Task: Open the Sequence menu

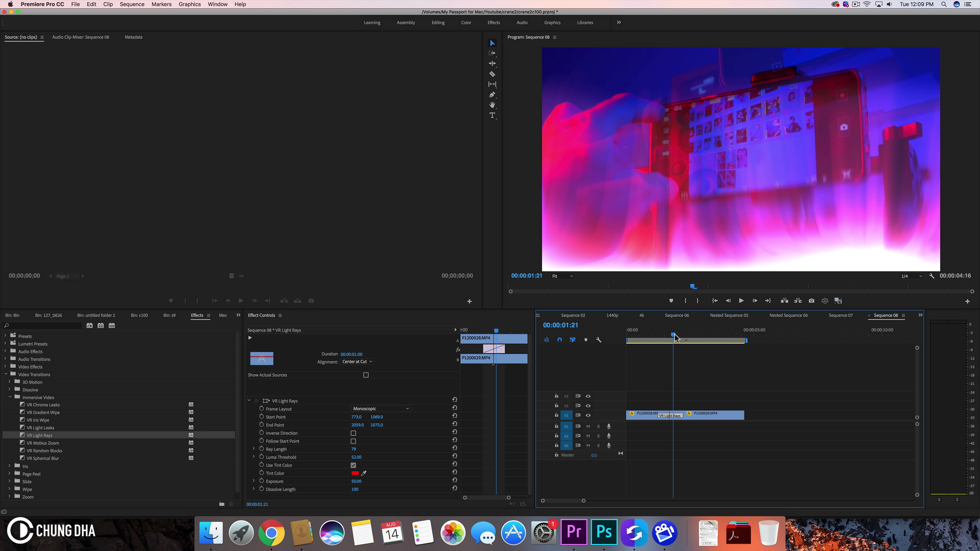Action: click(x=132, y=4)
